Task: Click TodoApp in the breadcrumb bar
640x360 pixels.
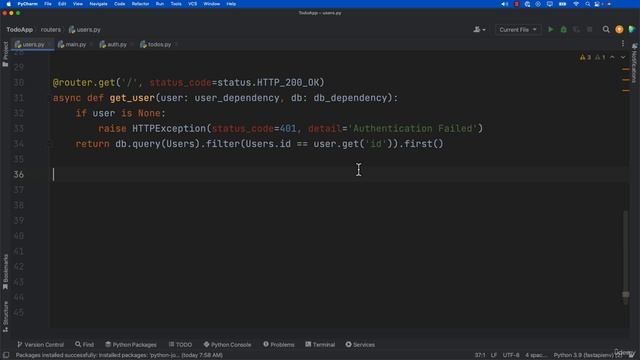Action: pyautogui.click(x=20, y=29)
